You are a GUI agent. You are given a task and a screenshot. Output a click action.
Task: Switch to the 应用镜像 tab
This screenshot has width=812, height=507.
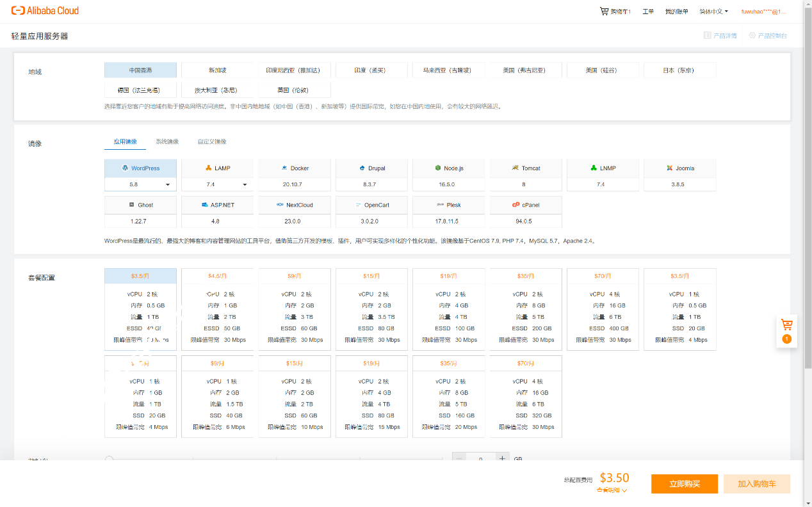126,141
